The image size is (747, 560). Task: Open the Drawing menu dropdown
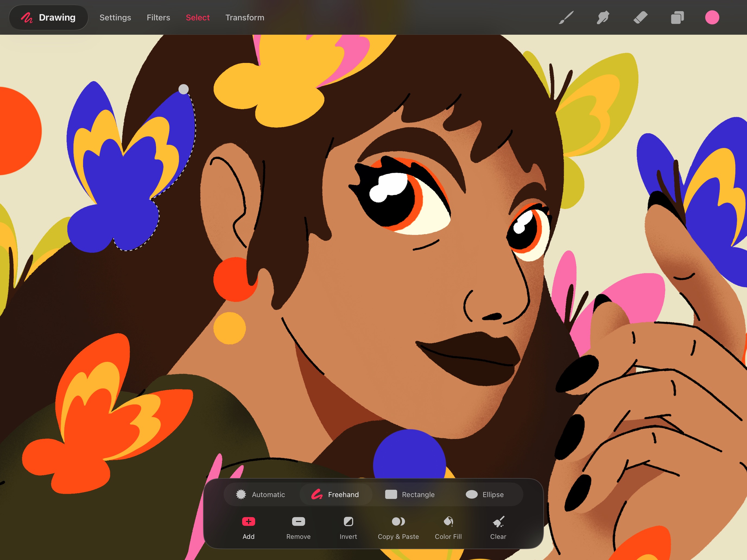[49, 18]
